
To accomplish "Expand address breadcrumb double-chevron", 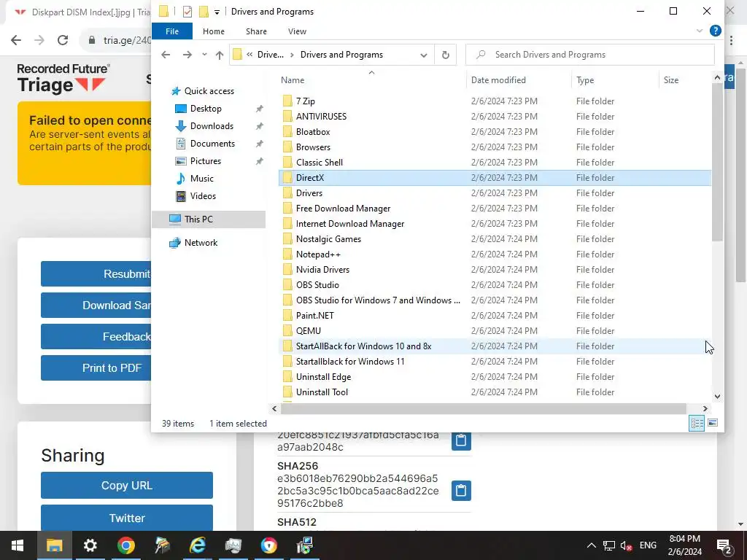I will [x=249, y=55].
